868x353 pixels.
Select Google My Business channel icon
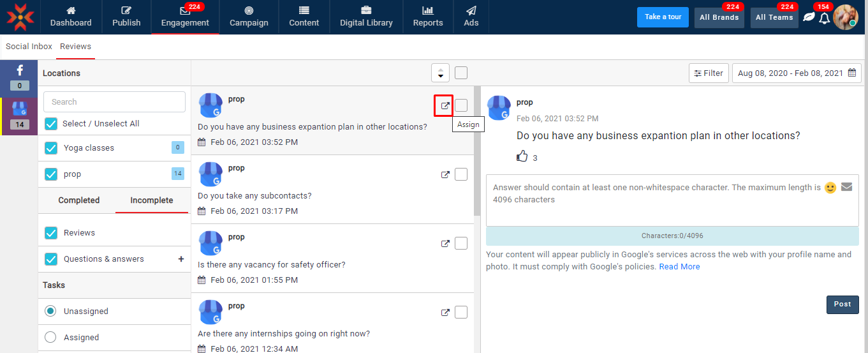(x=20, y=114)
